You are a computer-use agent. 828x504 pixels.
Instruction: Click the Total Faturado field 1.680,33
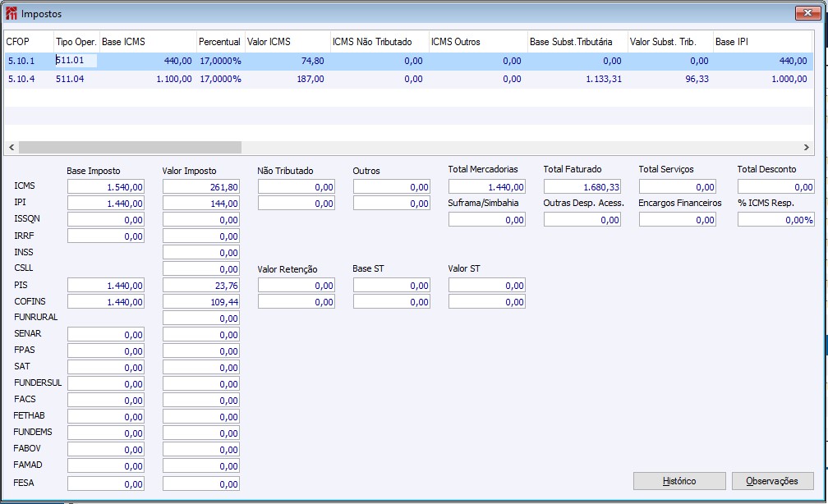tap(582, 187)
